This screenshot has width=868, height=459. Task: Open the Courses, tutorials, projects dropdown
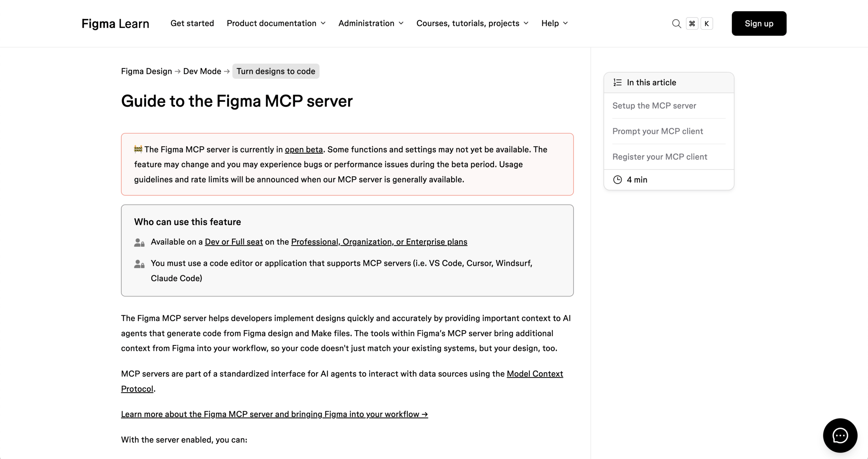472,23
